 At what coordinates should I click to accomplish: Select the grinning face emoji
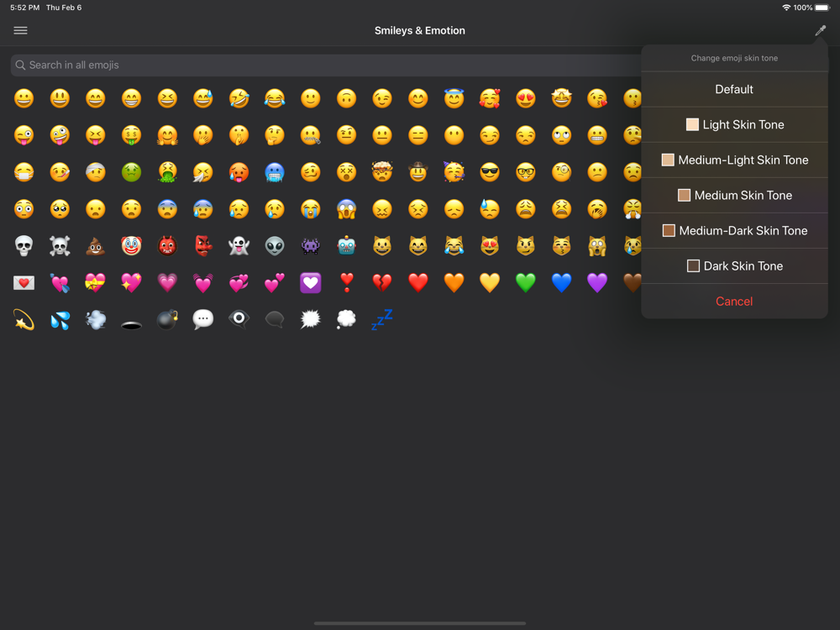click(24, 98)
